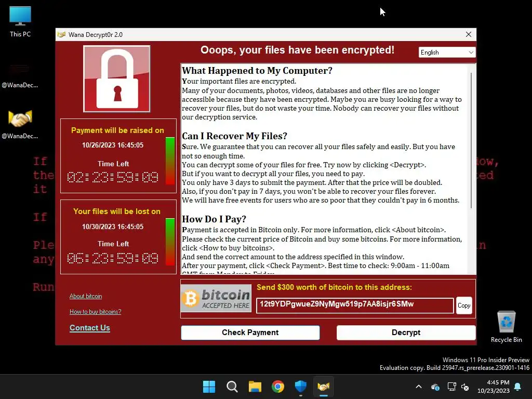Click the Windows Start button

click(209, 387)
